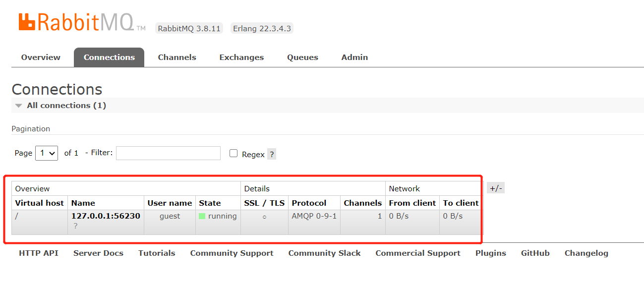Open the Overview tab
This screenshot has height=287, width=644.
(41, 57)
